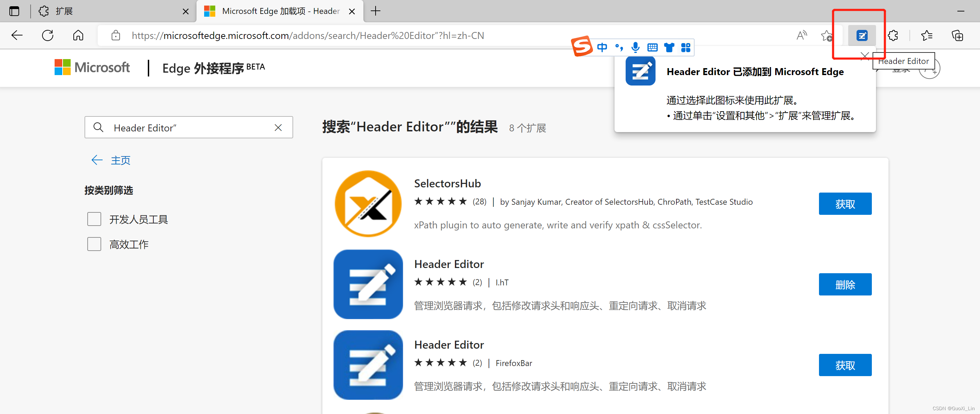Open Sogou toolbox grid icon
Viewport: 980px width, 414px height.
click(685, 48)
